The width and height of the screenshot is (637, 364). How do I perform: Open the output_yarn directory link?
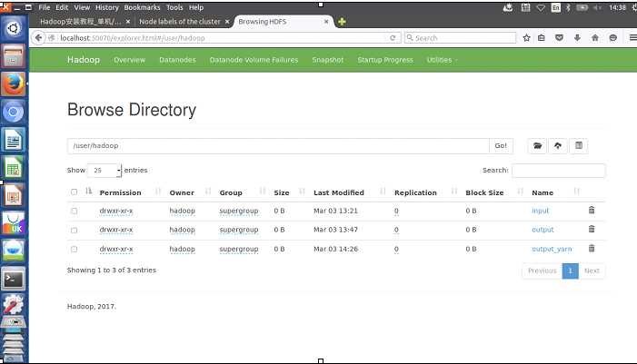(x=552, y=249)
